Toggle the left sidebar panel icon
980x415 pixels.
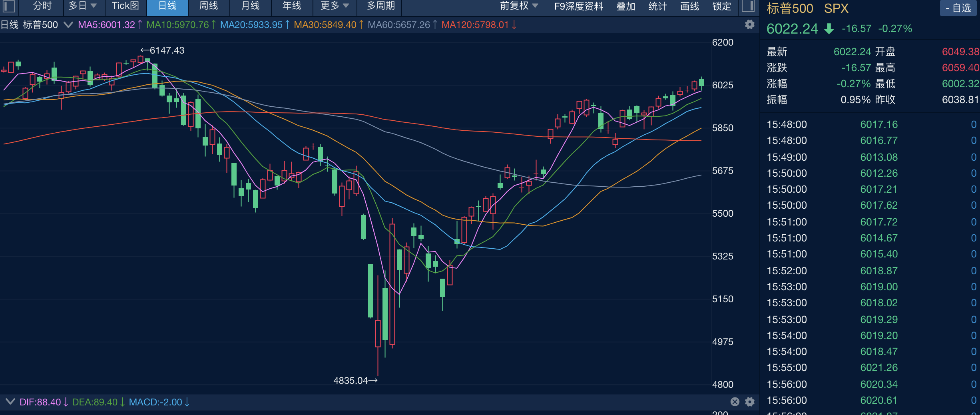[9, 6]
